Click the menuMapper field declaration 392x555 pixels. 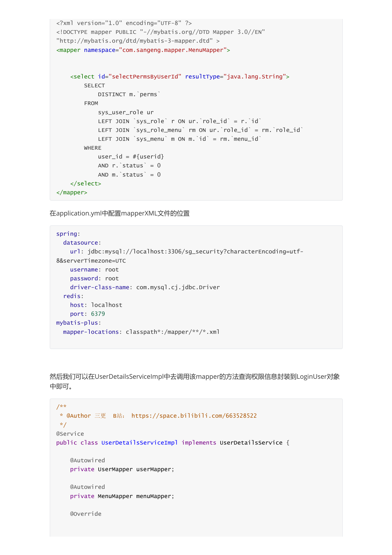pos(122,496)
